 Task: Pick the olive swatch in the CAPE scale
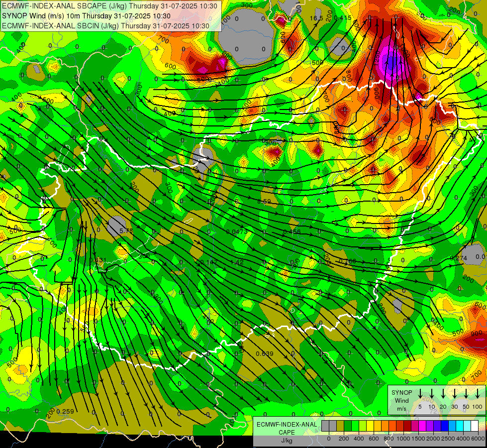340,426
